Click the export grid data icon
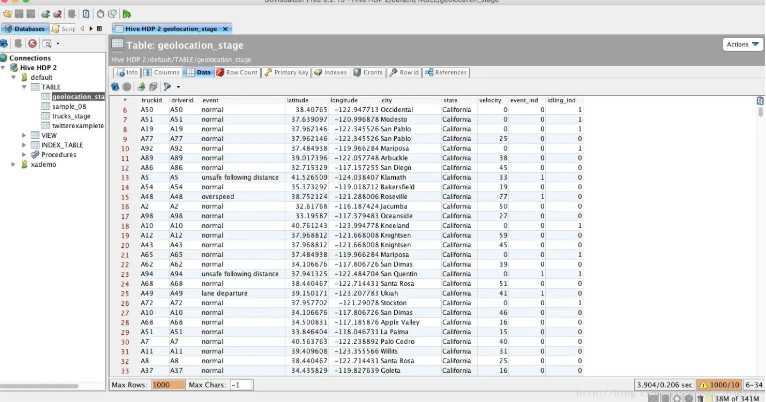766x402 pixels. [141, 86]
